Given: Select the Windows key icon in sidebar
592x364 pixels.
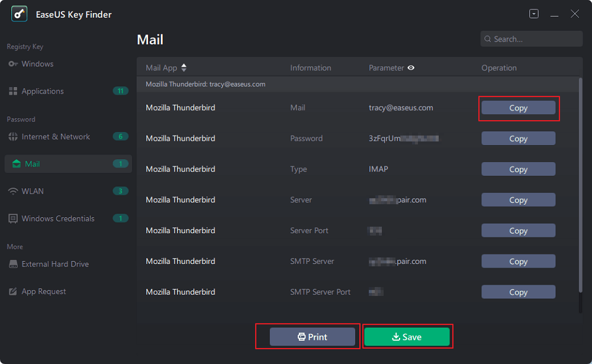Looking at the screenshot, I should [13, 64].
